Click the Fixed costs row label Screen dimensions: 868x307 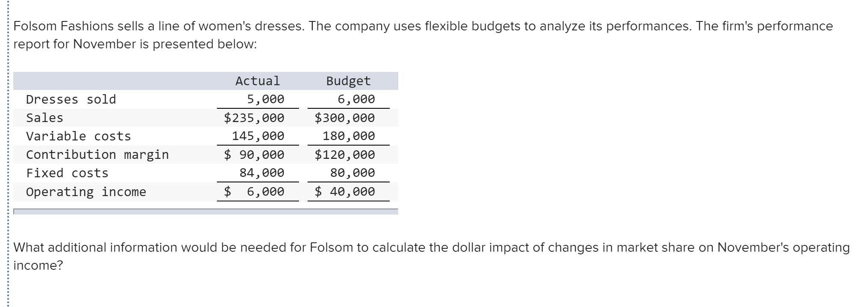[x=67, y=173]
